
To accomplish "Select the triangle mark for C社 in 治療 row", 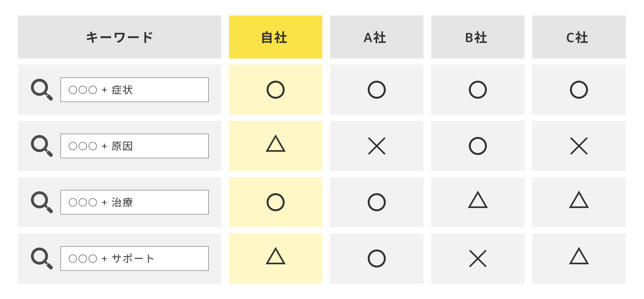I will tap(579, 200).
